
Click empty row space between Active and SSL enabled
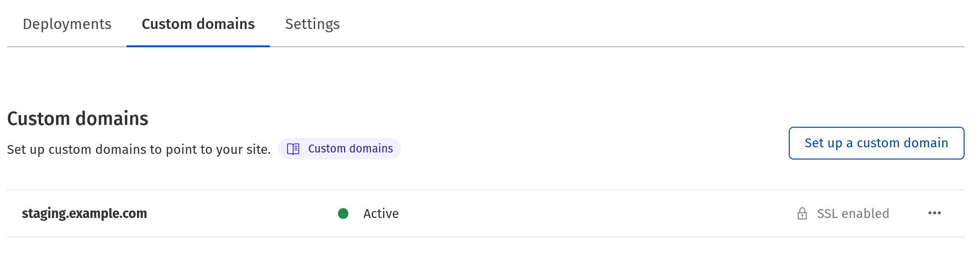tap(594, 214)
